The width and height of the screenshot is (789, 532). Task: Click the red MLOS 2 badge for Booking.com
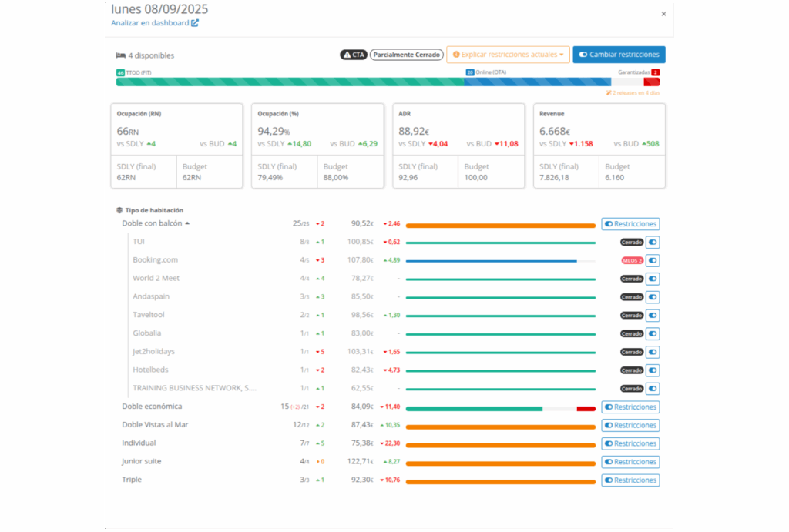click(632, 260)
